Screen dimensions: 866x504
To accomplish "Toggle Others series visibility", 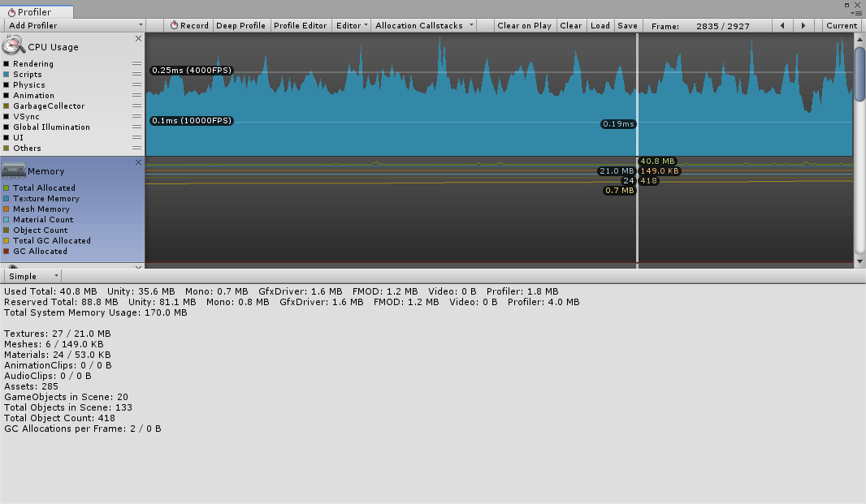I will 6,149.
